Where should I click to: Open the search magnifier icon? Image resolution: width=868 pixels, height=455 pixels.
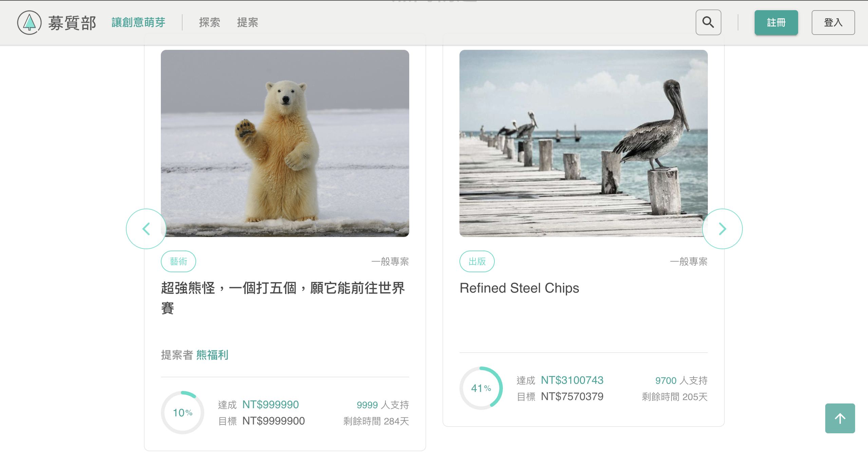coord(708,22)
